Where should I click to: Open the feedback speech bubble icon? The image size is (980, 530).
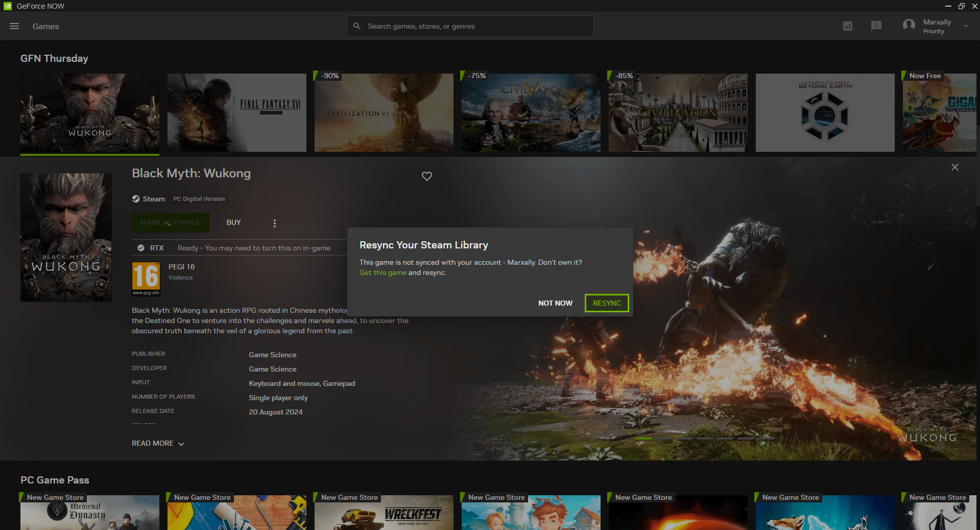(x=877, y=26)
